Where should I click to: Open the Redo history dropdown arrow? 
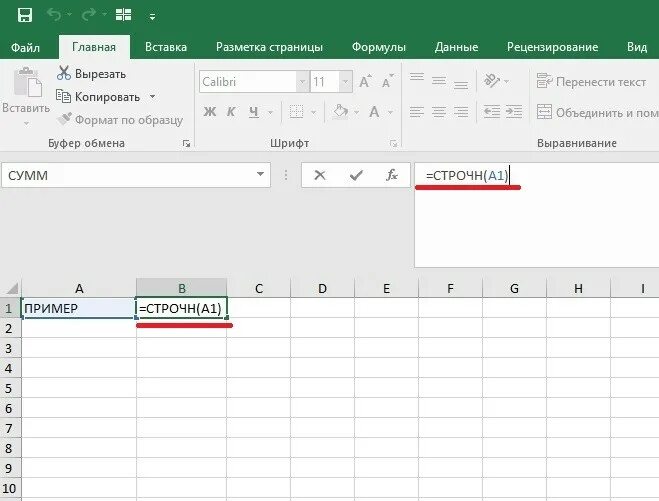tap(104, 16)
